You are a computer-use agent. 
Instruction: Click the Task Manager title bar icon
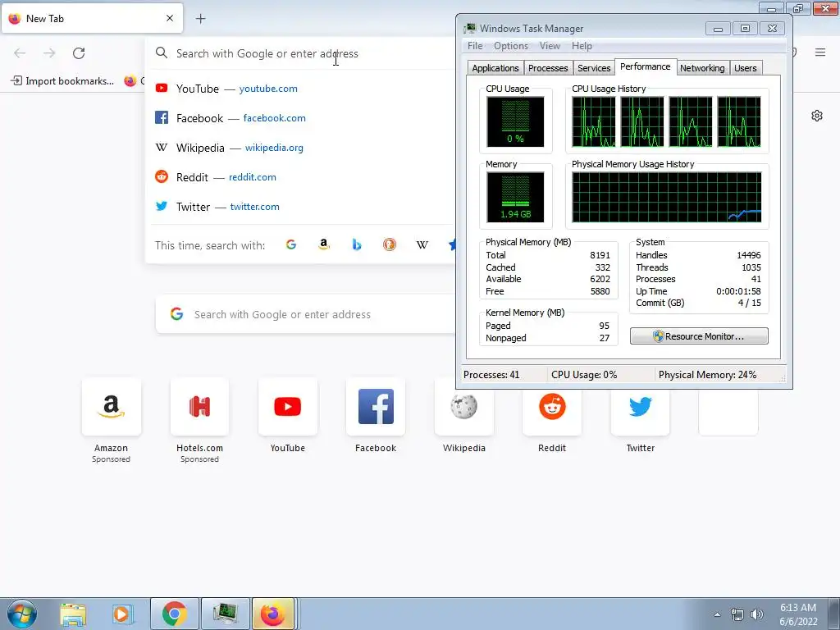tap(470, 29)
